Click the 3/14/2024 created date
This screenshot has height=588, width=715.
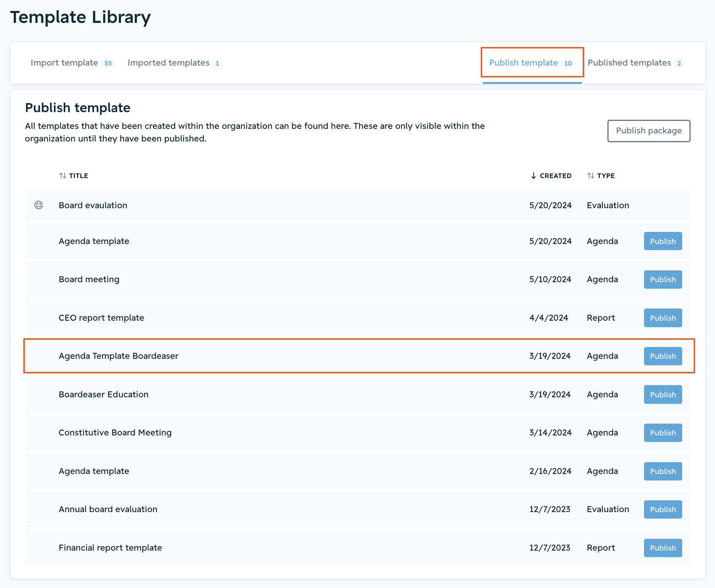[x=550, y=432]
